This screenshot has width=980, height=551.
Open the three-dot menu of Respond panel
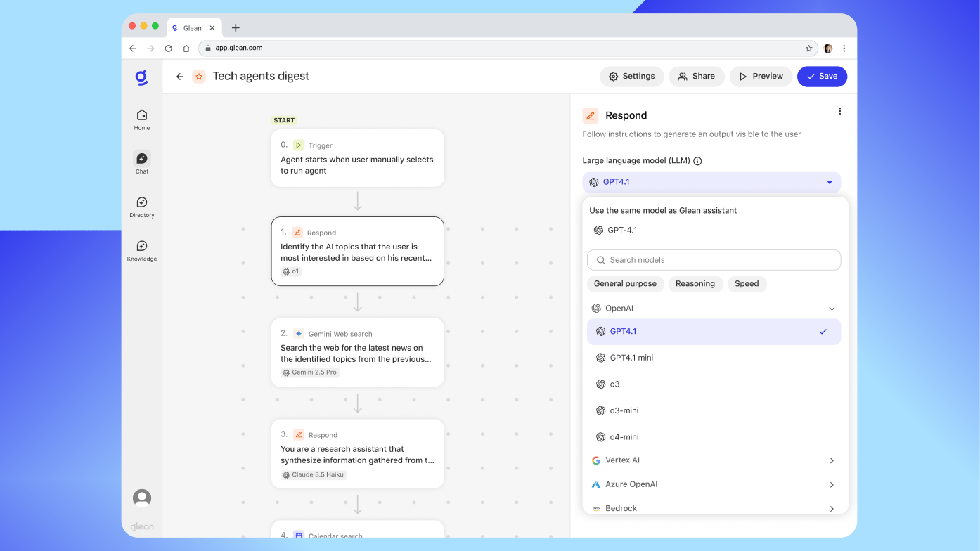tap(839, 111)
